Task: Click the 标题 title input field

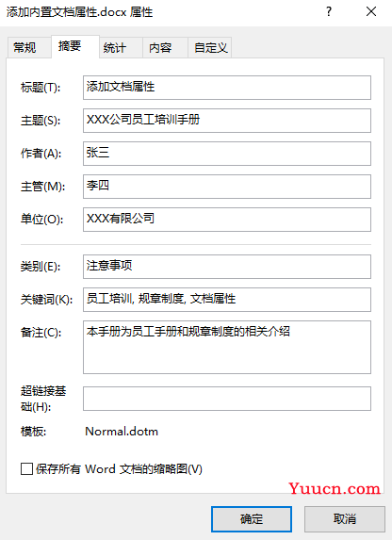Action: 227,88
